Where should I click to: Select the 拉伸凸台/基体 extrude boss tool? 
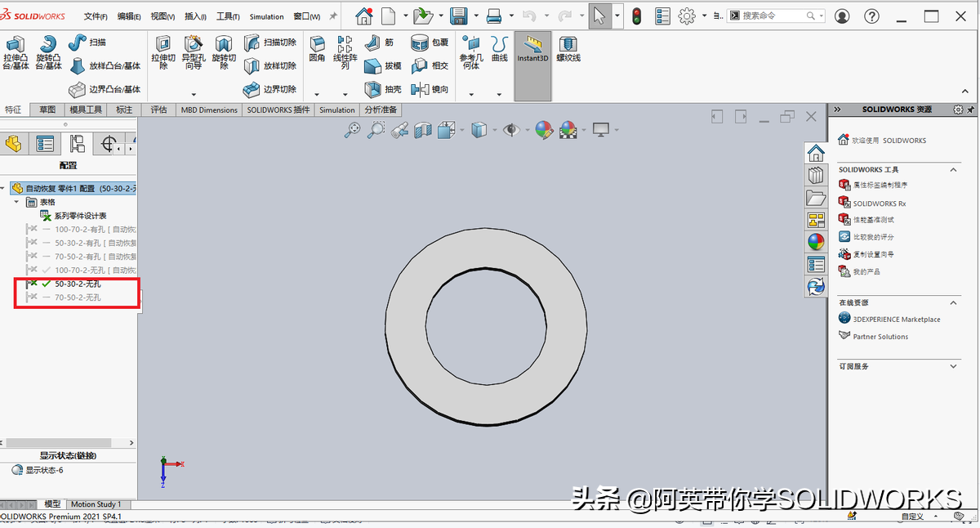[15, 52]
